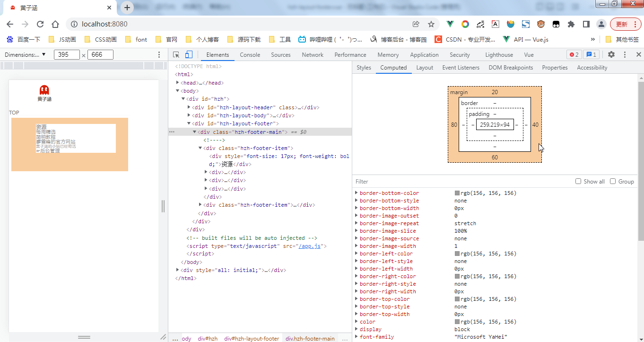Switch to the Styles pane
The width and height of the screenshot is (644, 342).
[x=364, y=68]
